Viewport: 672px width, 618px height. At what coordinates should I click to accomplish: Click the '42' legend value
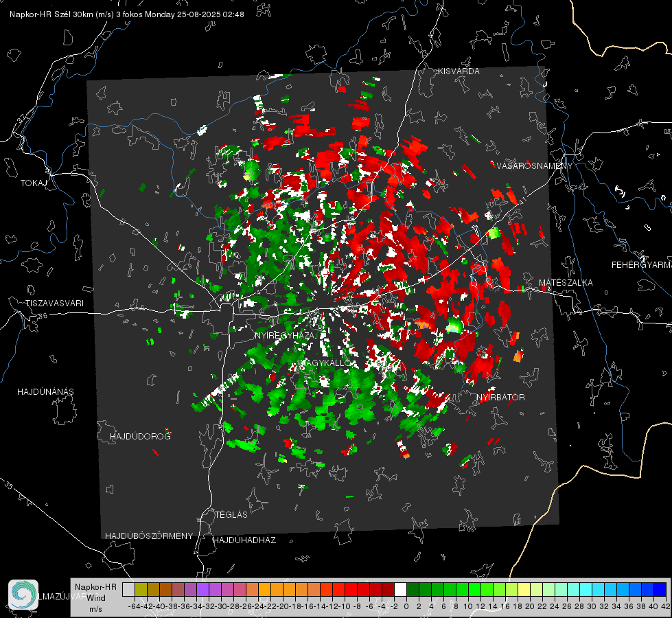point(666,606)
